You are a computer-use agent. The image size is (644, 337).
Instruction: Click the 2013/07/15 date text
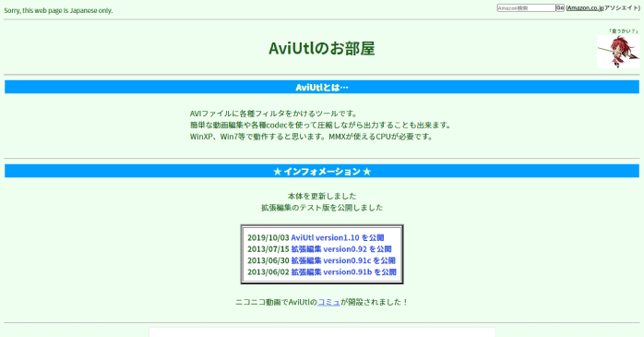click(268, 249)
